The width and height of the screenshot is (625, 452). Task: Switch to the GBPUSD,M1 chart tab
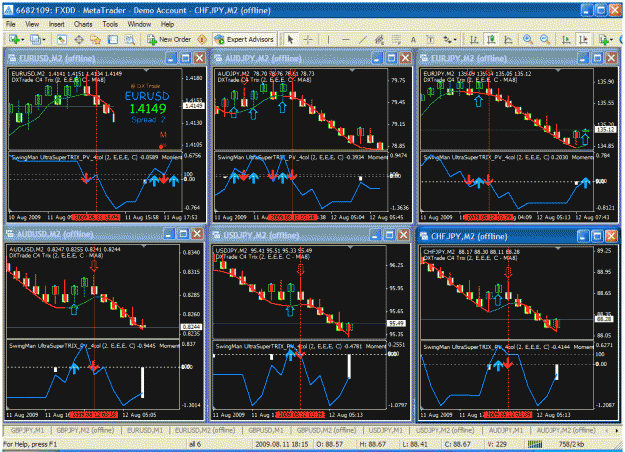pyautogui.click(x=265, y=431)
